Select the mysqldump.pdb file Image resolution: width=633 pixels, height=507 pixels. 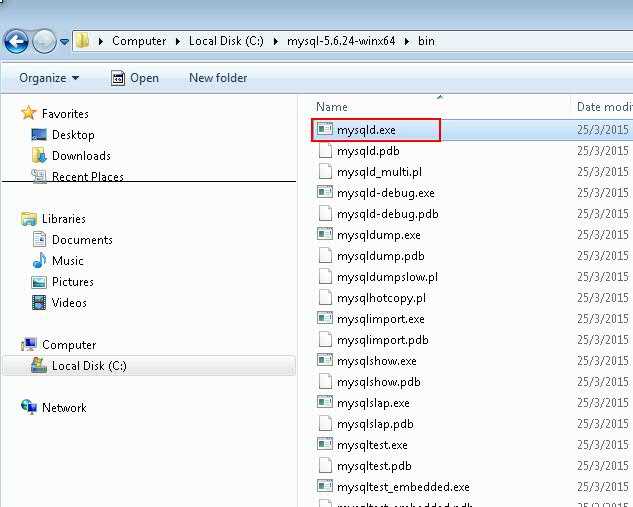click(x=381, y=256)
